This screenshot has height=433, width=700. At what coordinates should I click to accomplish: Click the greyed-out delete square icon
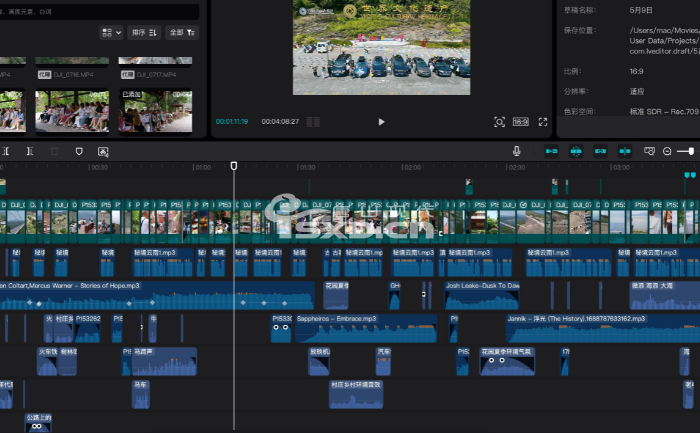click(x=54, y=151)
